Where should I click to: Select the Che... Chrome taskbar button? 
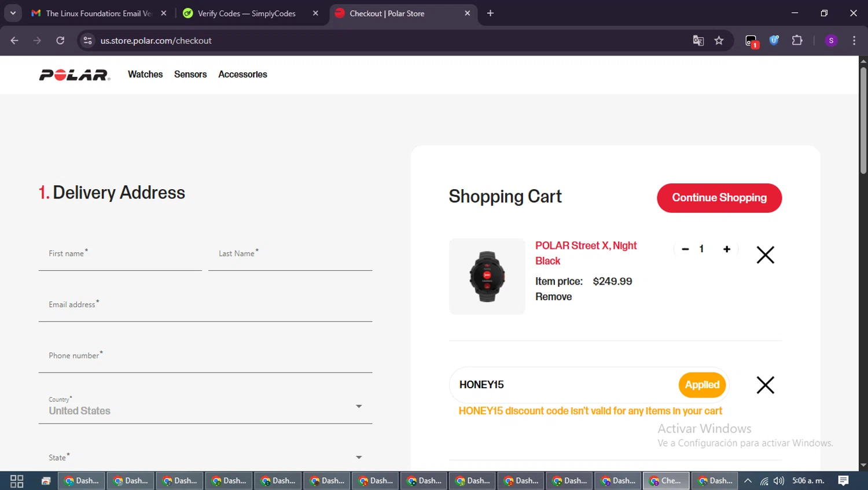click(x=665, y=481)
